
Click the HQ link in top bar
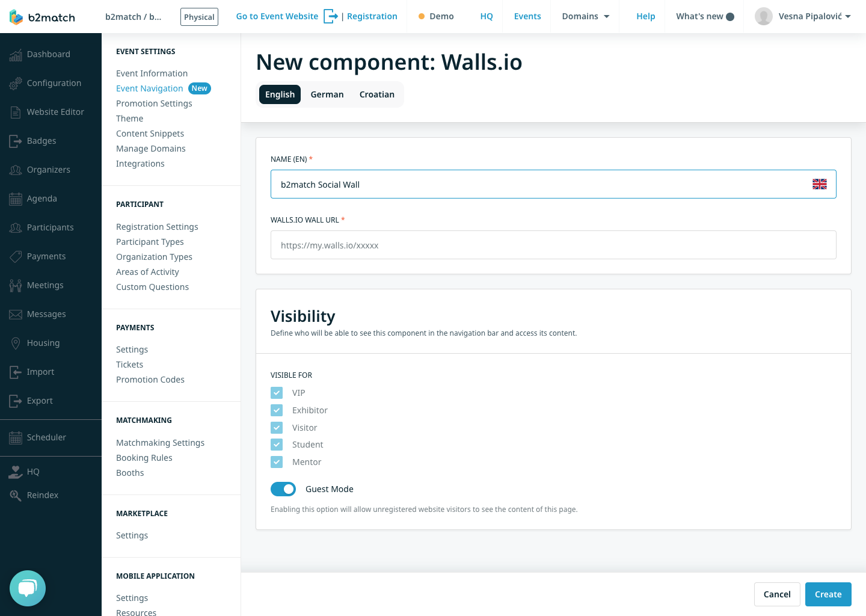point(487,16)
